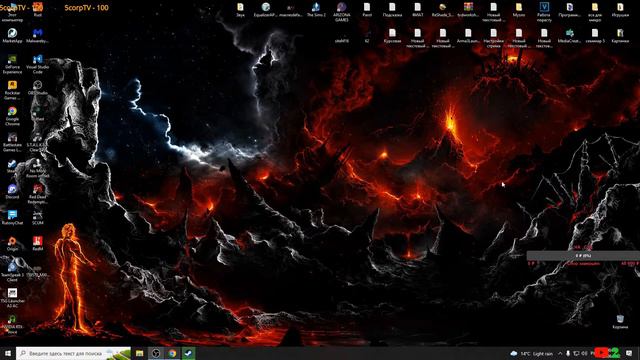This screenshot has width=640, height=360.
Task: Open the MarketApp desktop shortcut
Action: (12, 36)
